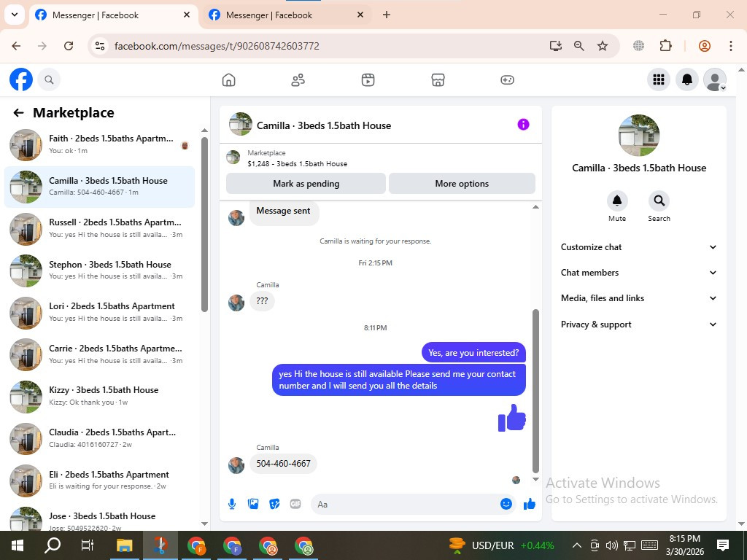Open the Gaming controller icon
The width and height of the screenshot is (747, 560).
coord(507,79)
